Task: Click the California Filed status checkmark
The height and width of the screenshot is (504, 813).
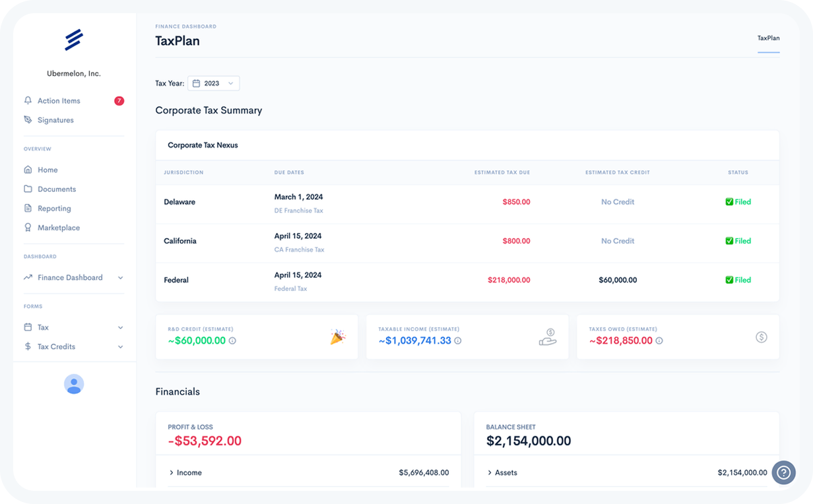Action: tap(729, 241)
